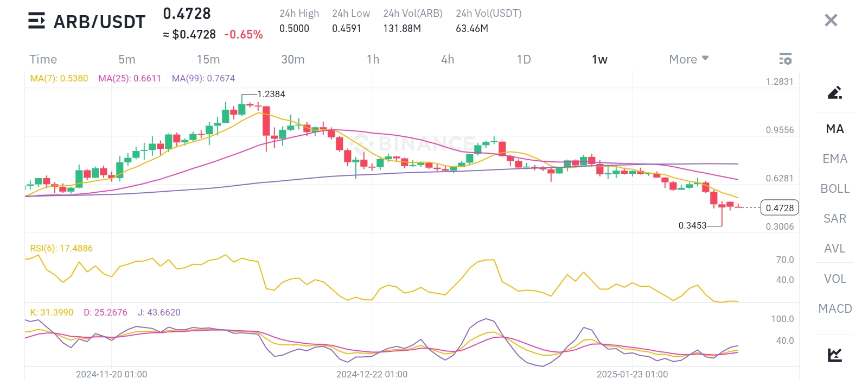The height and width of the screenshot is (391, 868).
Task: Open chart indicator settings icon
Action: (785, 59)
